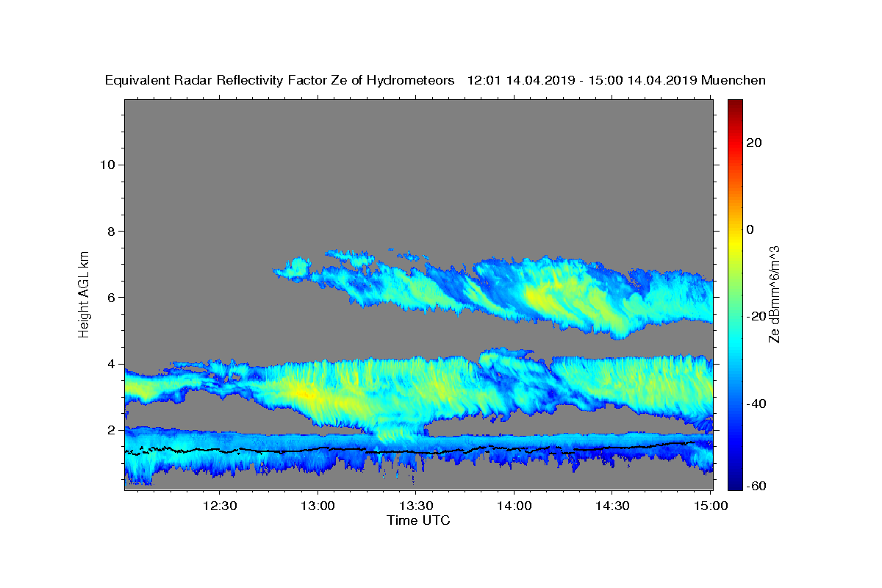This screenshot has height=588, width=882.
Task: Click the plot title 'Equivalent Radar Reflectivity Factor Ze of Hydrometeors'
Action: [x=279, y=81]
